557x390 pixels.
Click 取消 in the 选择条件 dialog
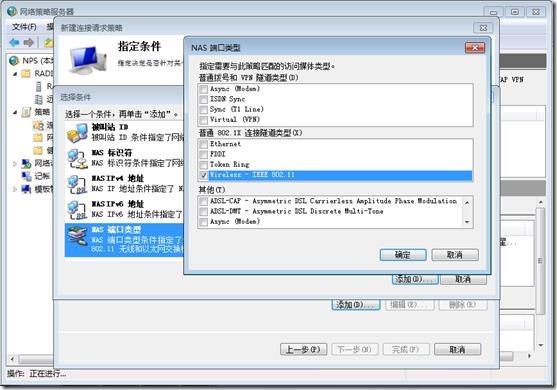click(x=463, y=279)
